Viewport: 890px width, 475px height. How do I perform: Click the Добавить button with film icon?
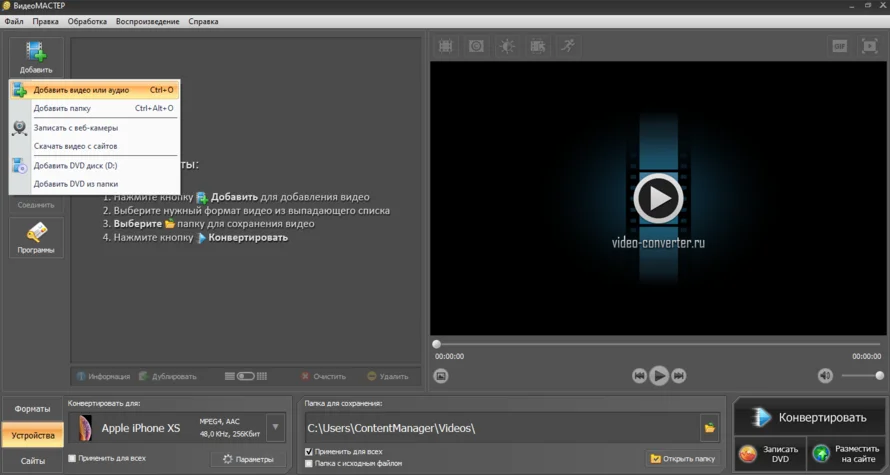coord(36,57)
